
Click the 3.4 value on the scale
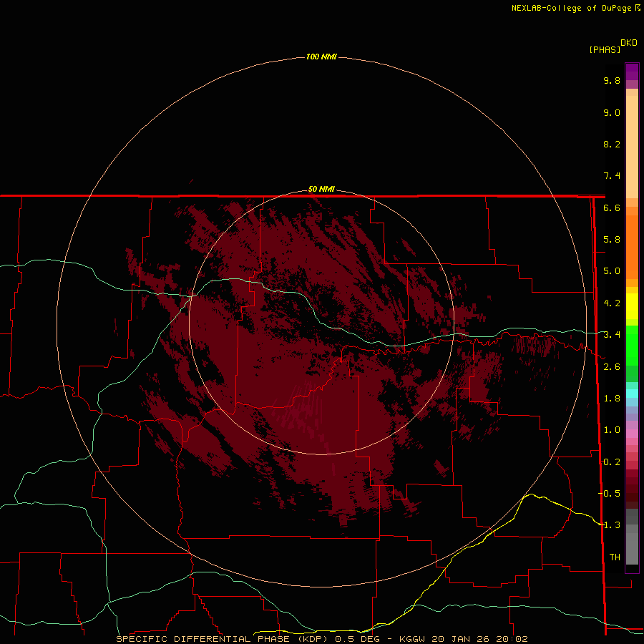click(x=612, y=335)
